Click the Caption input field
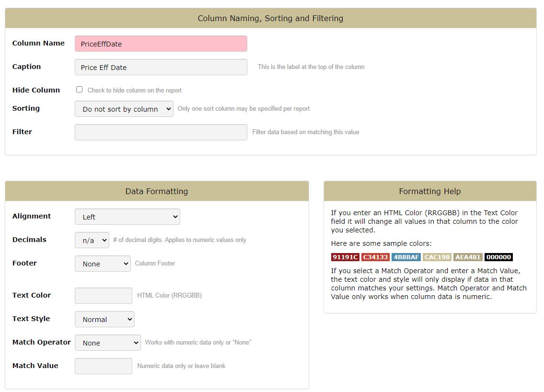Image resolution: width=544 pixels, height=392 pixels. pos(161,67)
